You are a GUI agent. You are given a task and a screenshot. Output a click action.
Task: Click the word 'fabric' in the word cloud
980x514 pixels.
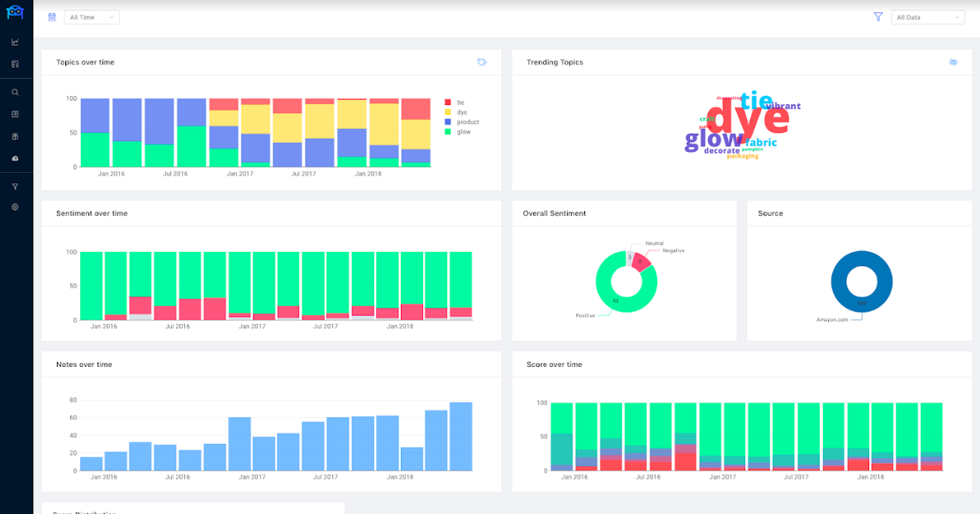click(x=761, y=143)
